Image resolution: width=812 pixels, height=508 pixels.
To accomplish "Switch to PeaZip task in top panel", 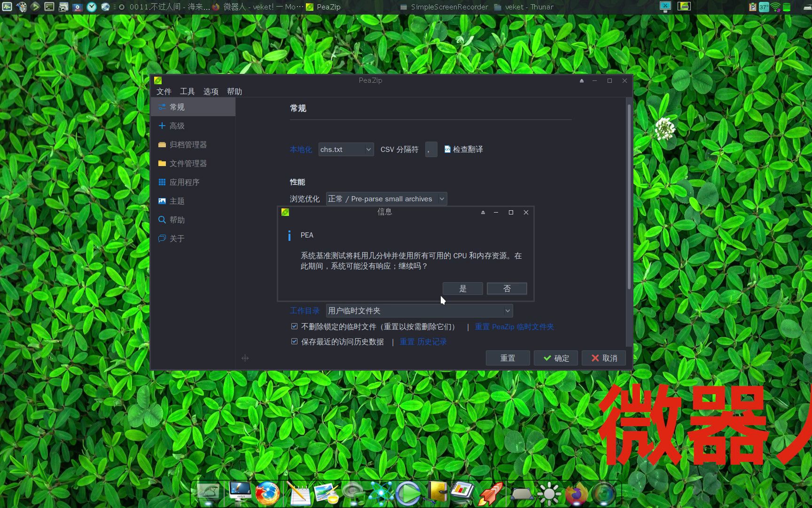I will 323,7.
